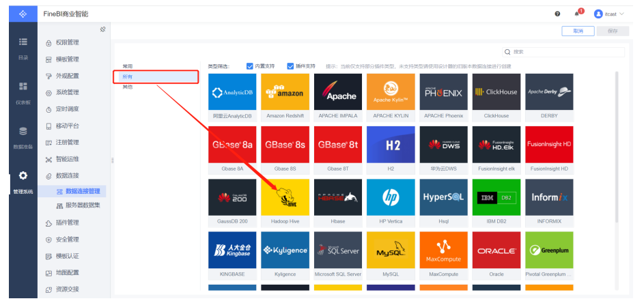Select the FusionInsight elk tile
The width and height of the screenshot is (644, 301).
coord(496,150)
